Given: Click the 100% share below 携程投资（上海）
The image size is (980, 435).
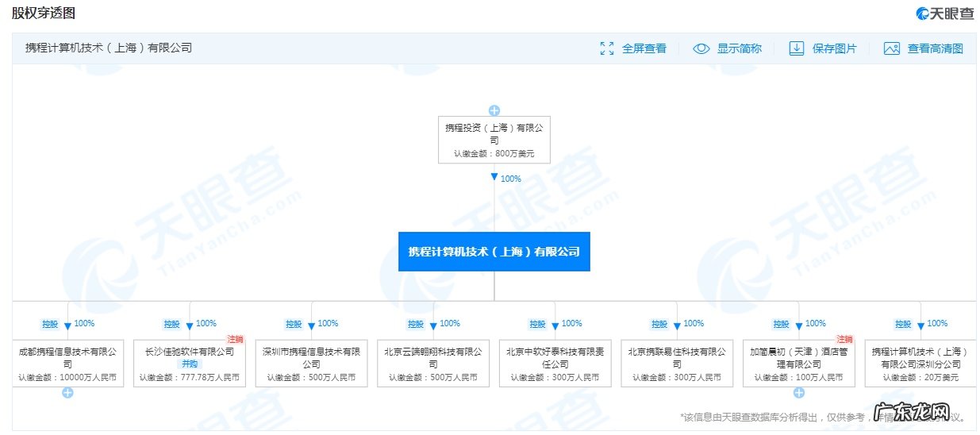Looking at the screenshot, I should click(x=511, y=179).
